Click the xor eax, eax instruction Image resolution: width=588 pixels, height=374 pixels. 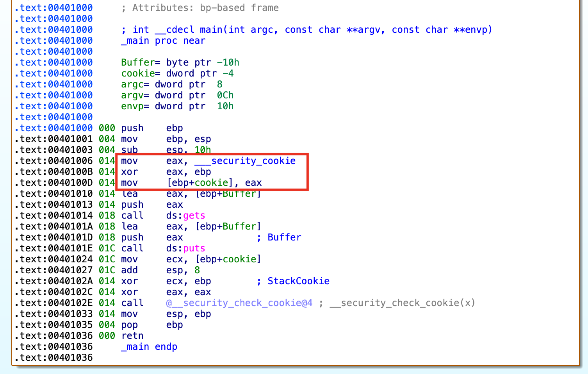pyautogui.click(x=166, y=292)
